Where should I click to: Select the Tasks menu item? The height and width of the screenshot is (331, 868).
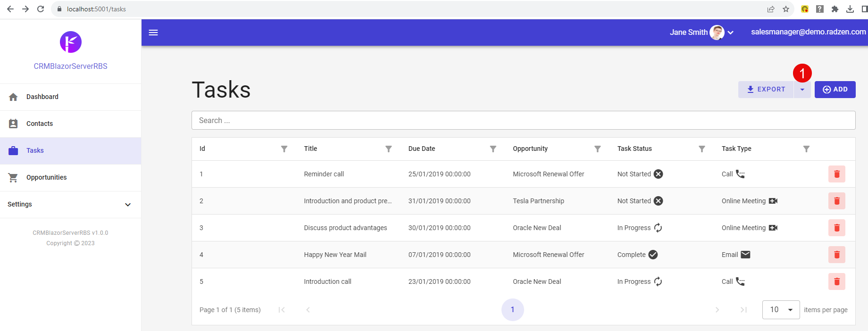coord(70,151)
